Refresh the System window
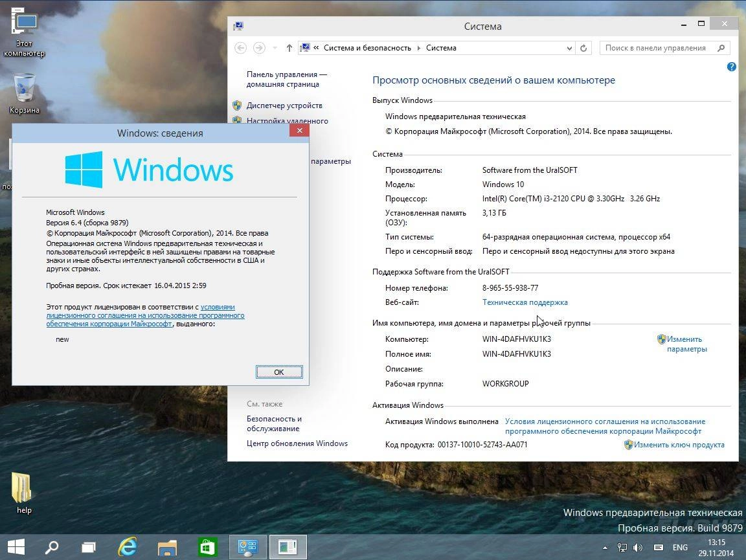This screenshot has width=746, height=560. click(x=583, y=48)
